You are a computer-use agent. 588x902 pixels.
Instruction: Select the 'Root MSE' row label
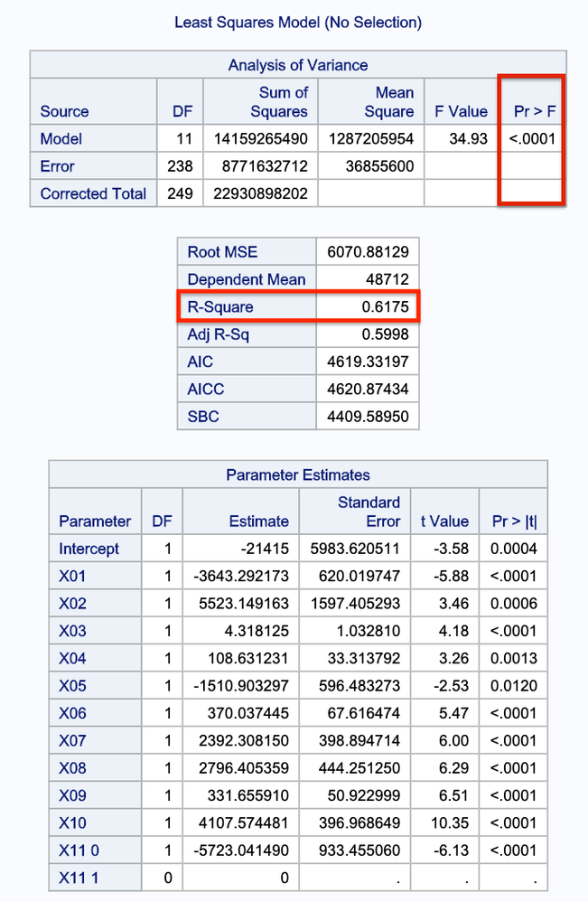(x=222, y=252)
